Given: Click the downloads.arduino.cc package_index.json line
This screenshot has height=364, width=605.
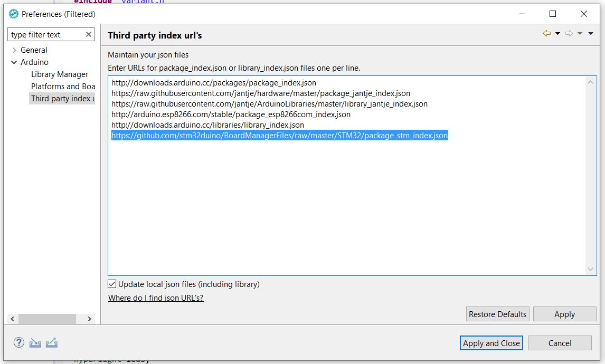Looking at the screenshot, I should (x=214, y=82).
